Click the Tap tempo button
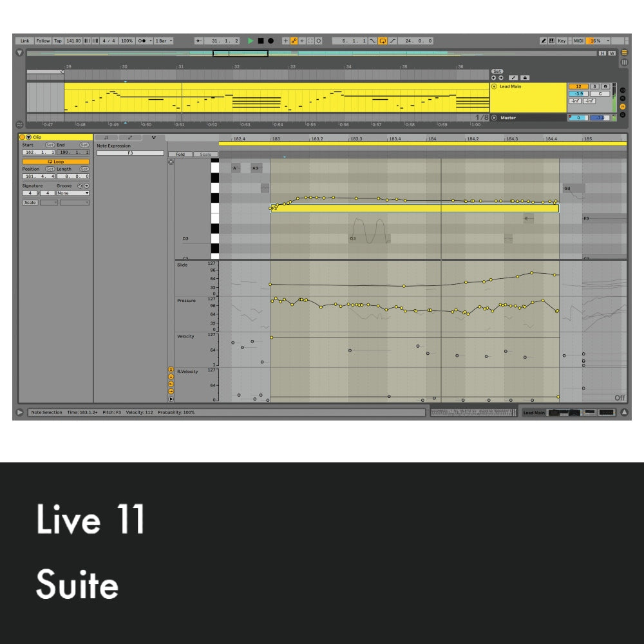This screenshot has height=644, width=644. [58, 41]
